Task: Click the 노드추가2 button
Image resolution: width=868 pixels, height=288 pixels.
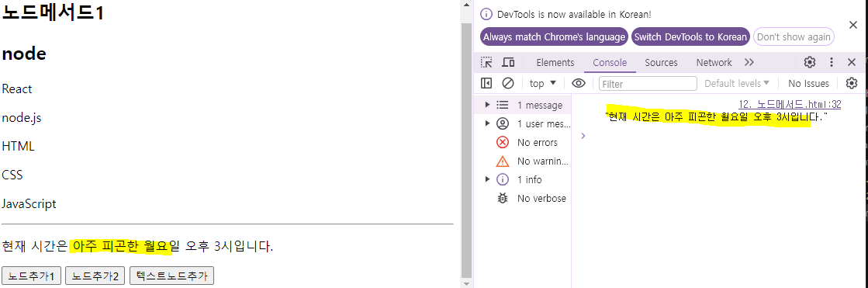Action: click(x=95, y=276)
